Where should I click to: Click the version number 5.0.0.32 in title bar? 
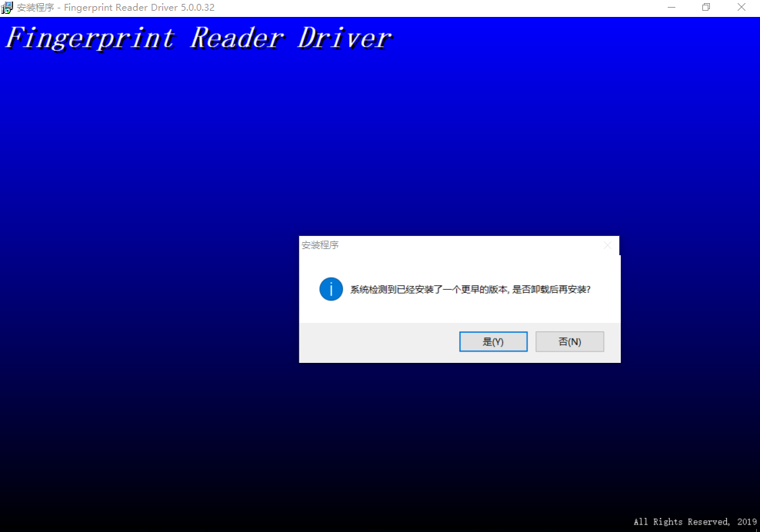click(198, 8)
